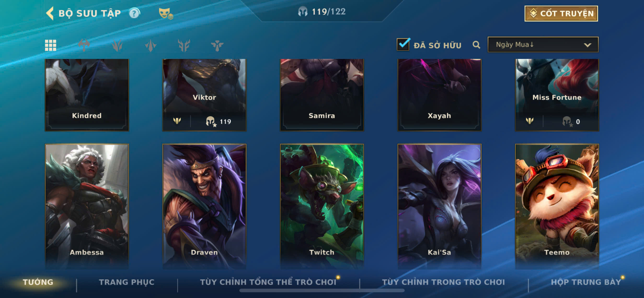Open the mask and coins icon

(x=166, y=13)
